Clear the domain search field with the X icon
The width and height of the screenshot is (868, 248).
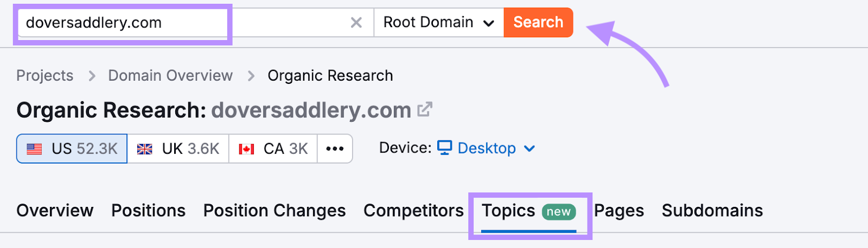[x=356, y=23]
